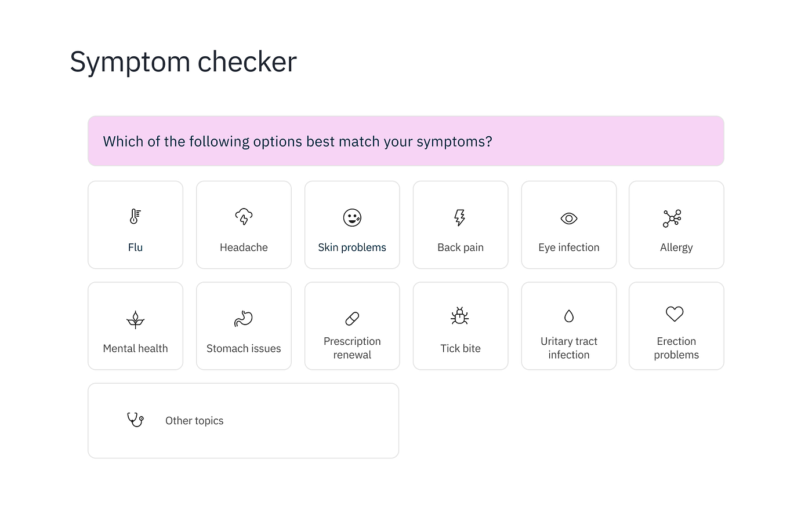This screenshot has width=812, height=521.
Task: Click the lightning bolt icon for Back pain
Action: tap(460, 218)
